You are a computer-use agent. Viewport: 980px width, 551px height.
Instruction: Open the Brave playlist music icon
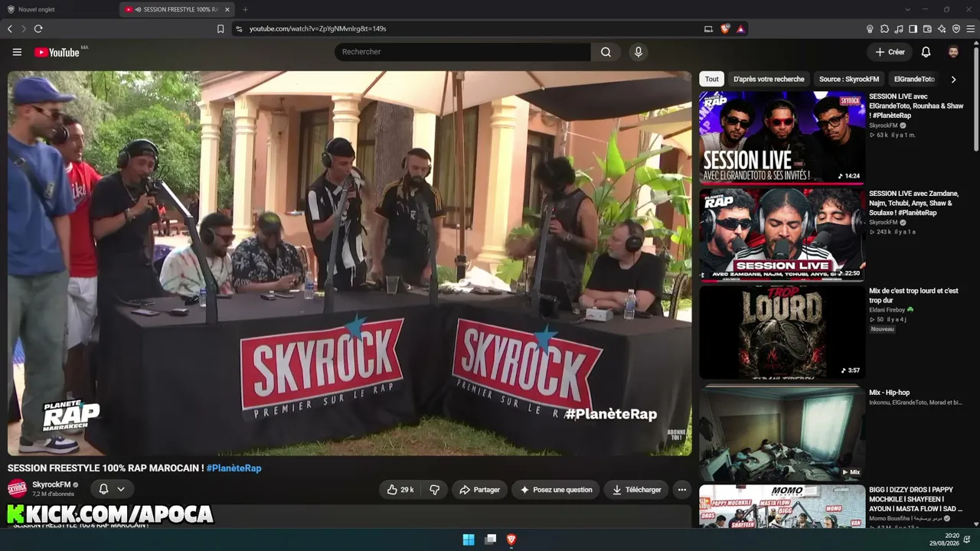[x=899, y=29]
